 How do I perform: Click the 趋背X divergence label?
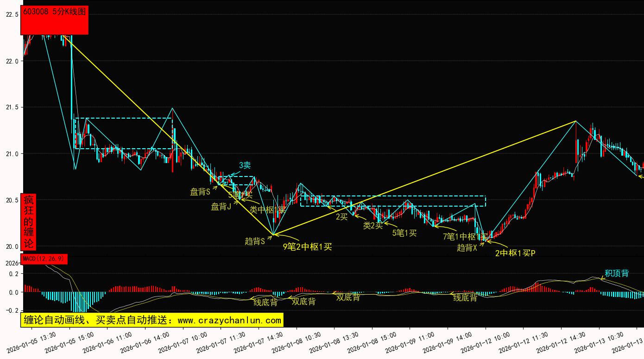click(467, 248)
